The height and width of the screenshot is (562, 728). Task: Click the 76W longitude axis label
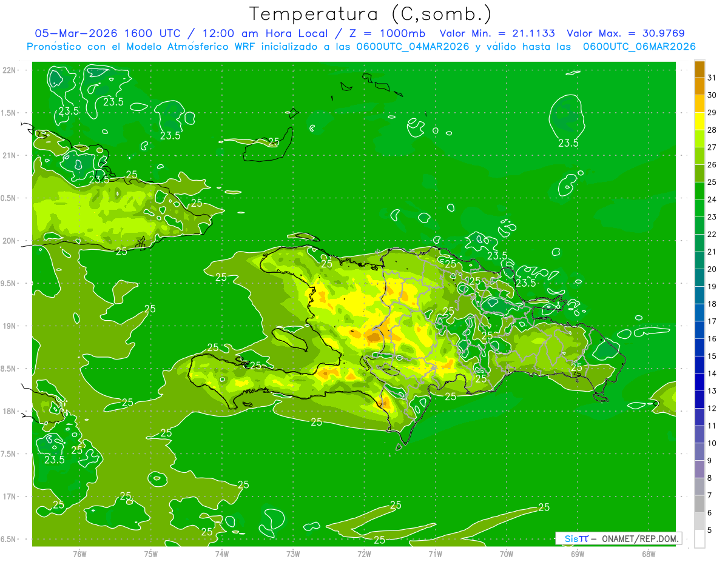(x=79, y=554)
